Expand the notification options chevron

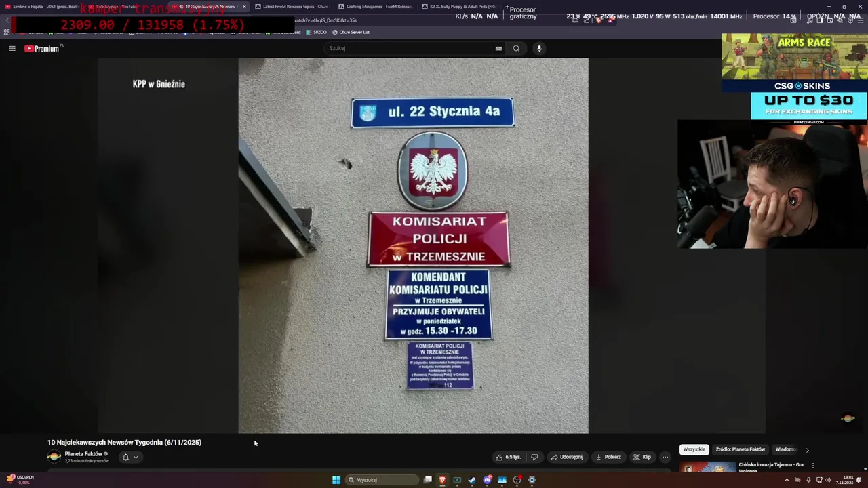(x=136, y=457)
